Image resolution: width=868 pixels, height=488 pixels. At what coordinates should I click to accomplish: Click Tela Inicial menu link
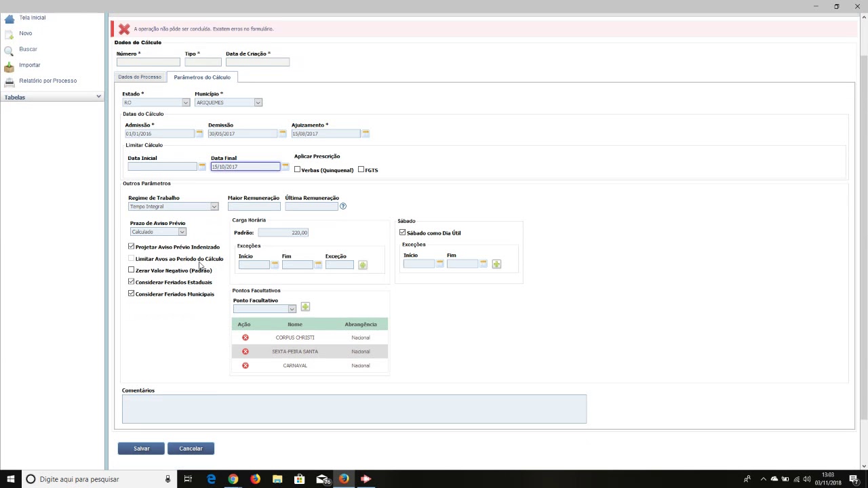(x=33, y=18)
